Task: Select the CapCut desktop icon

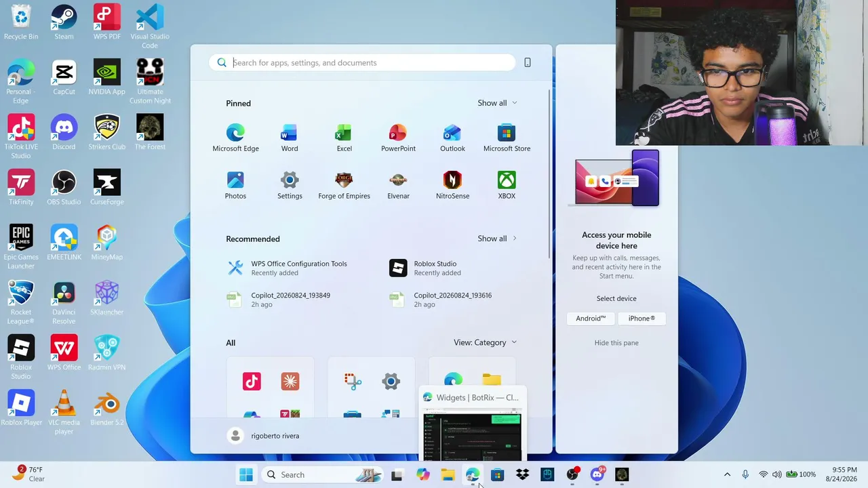Action: [x=64, y=77]
